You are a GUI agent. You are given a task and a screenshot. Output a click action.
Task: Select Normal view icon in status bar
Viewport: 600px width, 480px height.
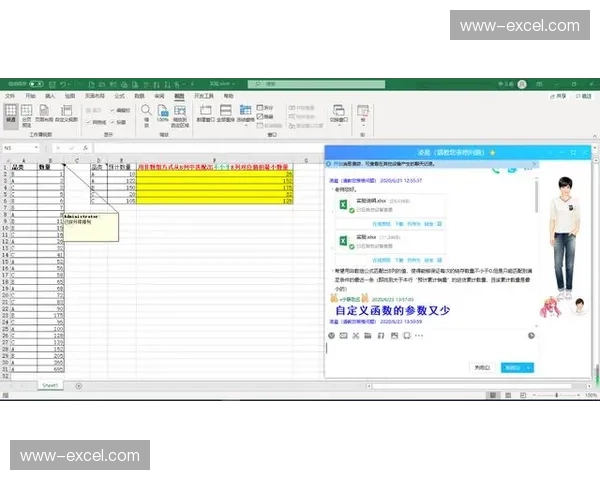pyautogui.click(x=493, y=395)
